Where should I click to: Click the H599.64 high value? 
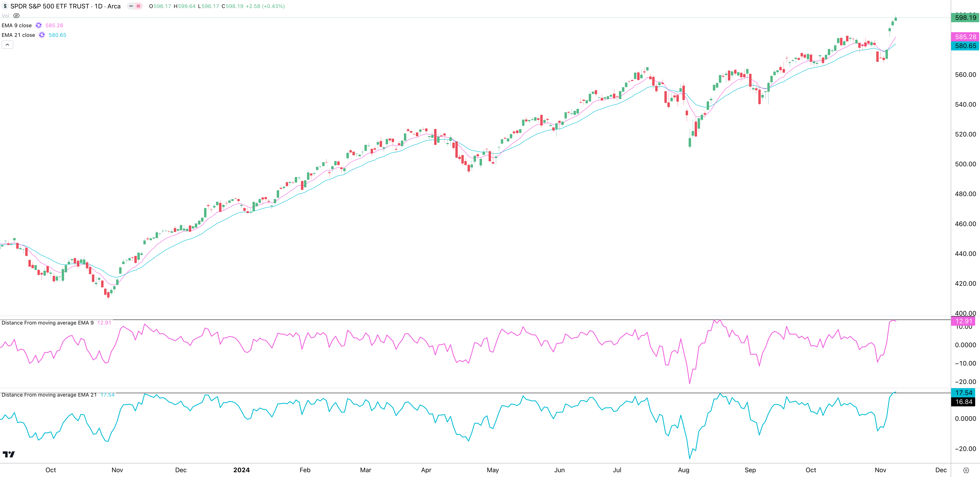[184, 6]
